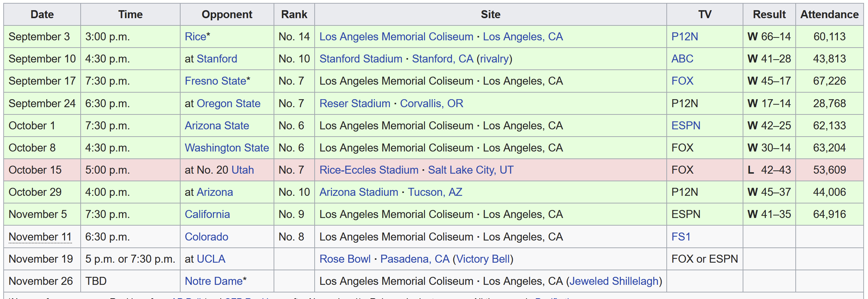868x299 pixels.
Task: Click the underlined November 11 date
Action: click(40, 237)
